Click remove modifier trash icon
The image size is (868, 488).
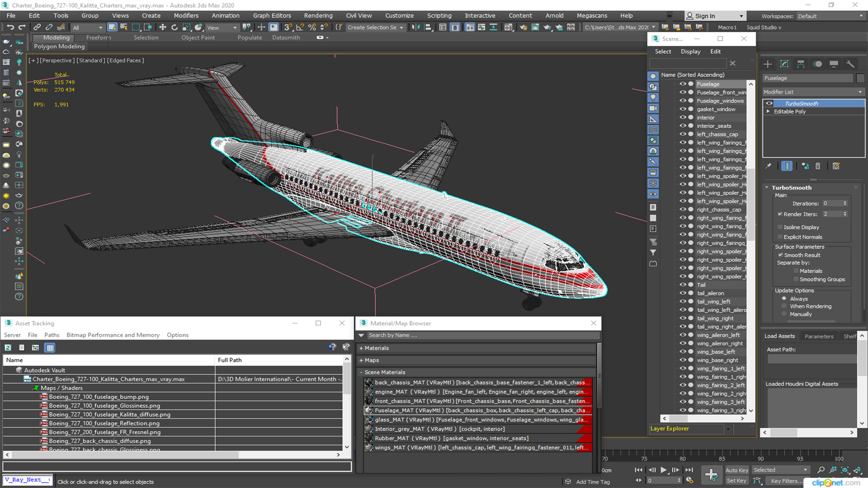click(x=818, y=166)
